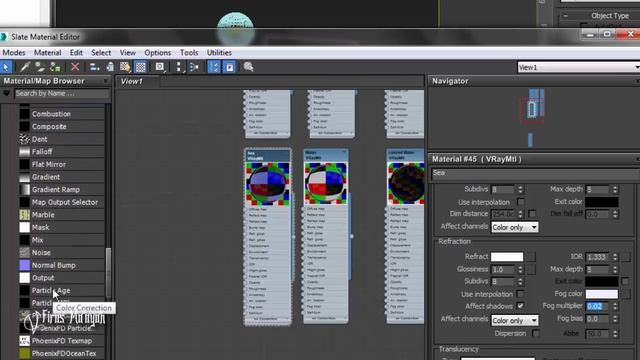Click Select by Material magnifier icon
This screenshot has width=640, height=360.
click(x=248, y=67)
